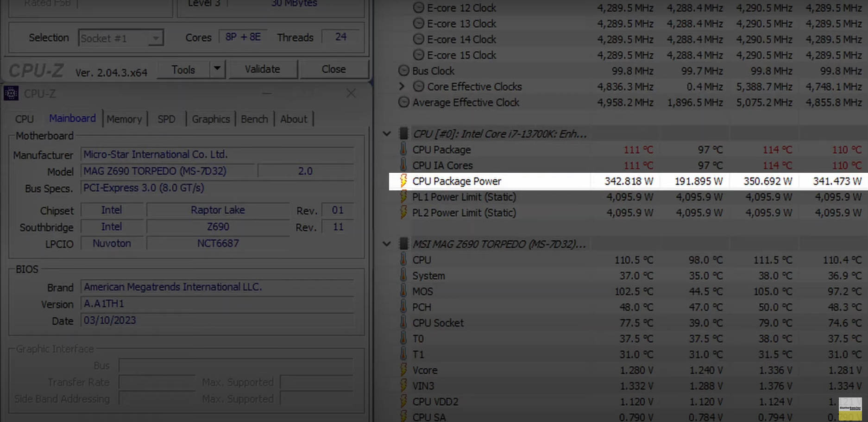Image resolution: width=868 pixels, height=422 pixels.
Task: Click the Core Effective Clocks clock icon
Action: 418,87
